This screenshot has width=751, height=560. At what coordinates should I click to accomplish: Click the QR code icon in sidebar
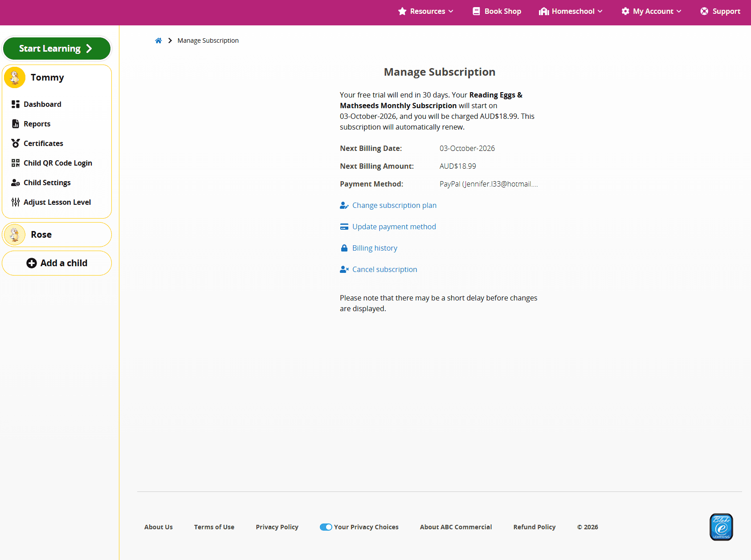(x=16, y=163)
